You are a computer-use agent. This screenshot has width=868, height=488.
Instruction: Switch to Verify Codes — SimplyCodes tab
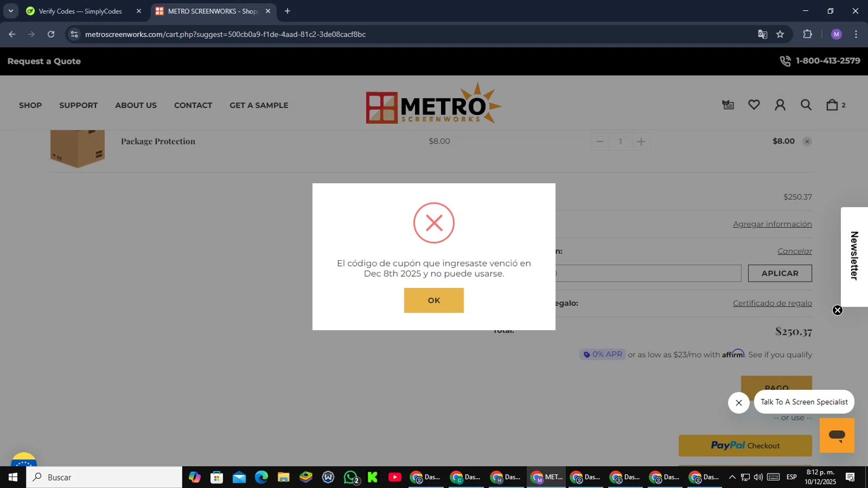point(80,11)
